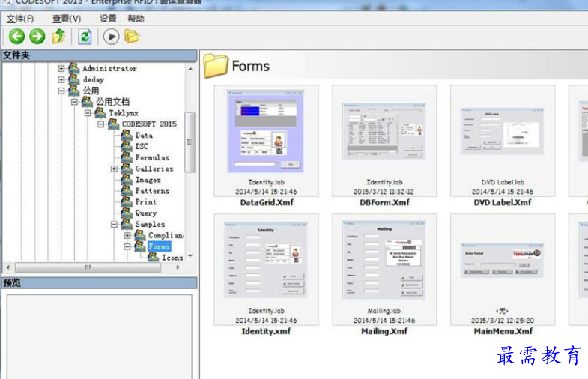Select the Images folder

click(x=148, y=180)
